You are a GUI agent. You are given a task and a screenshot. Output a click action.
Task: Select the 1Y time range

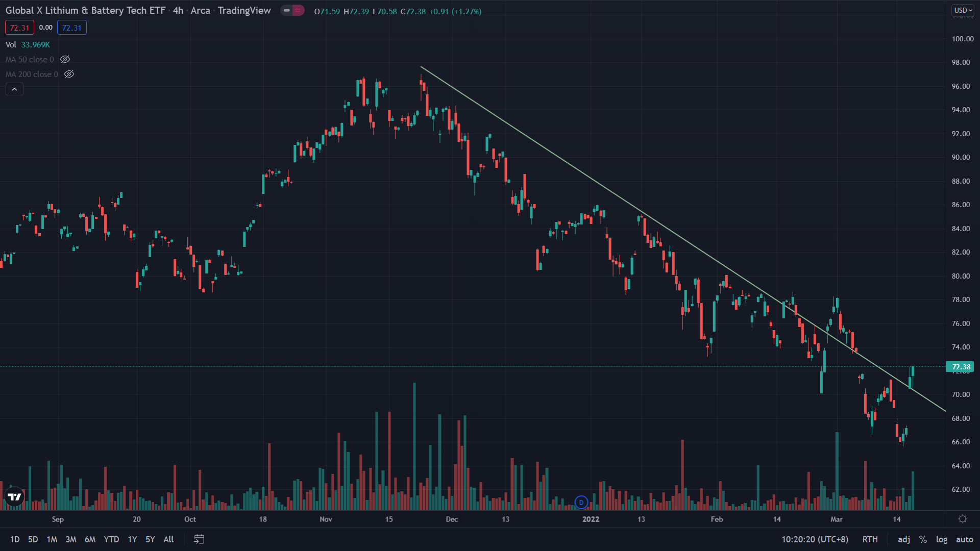click(x=132, y=539)
